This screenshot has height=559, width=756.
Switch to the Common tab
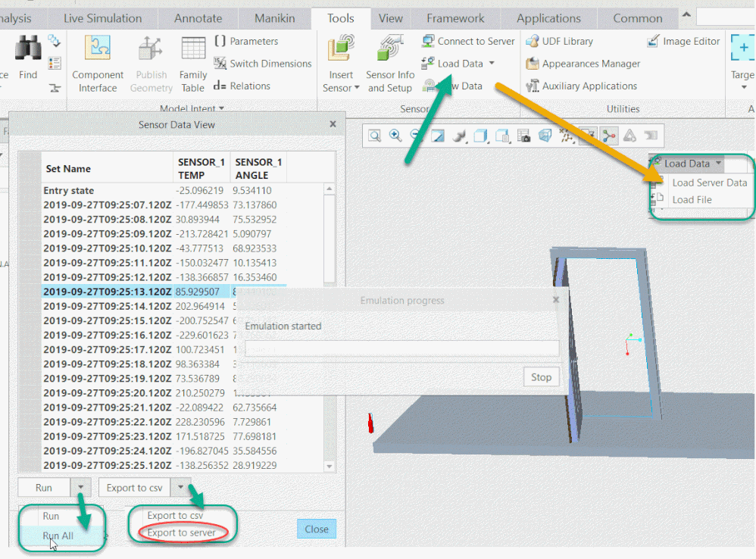click(637, 18)
